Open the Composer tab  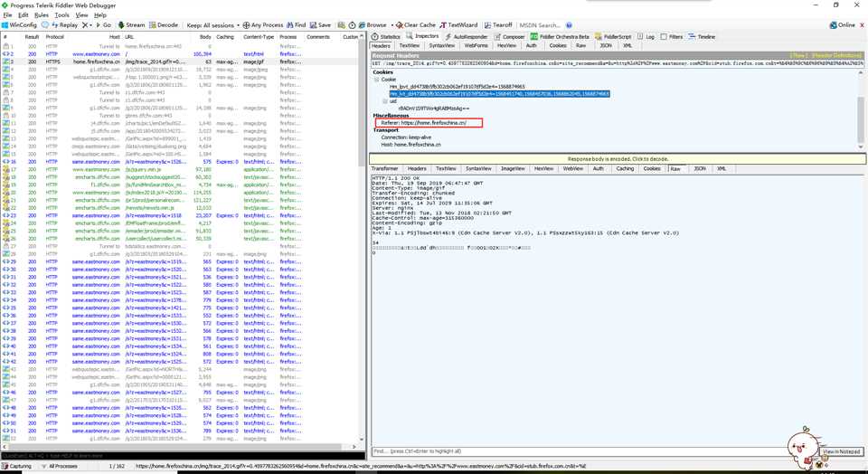click(509, 37)
